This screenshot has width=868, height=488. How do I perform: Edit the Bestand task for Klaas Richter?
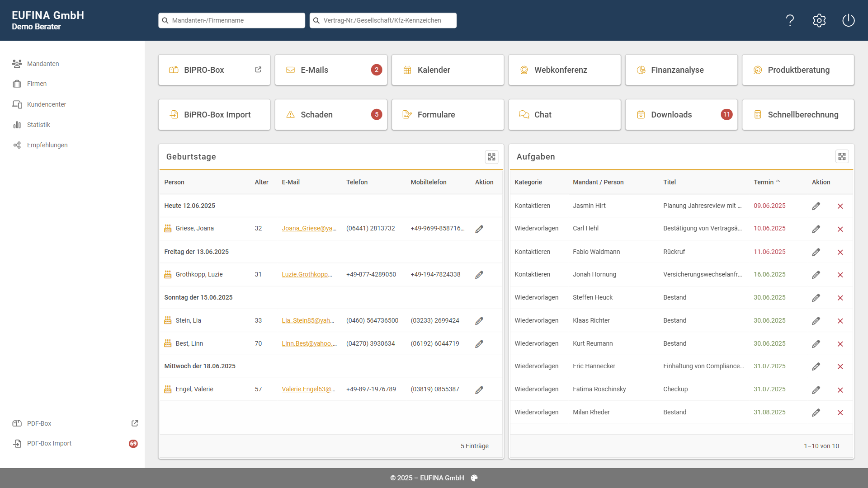[816, 321]
